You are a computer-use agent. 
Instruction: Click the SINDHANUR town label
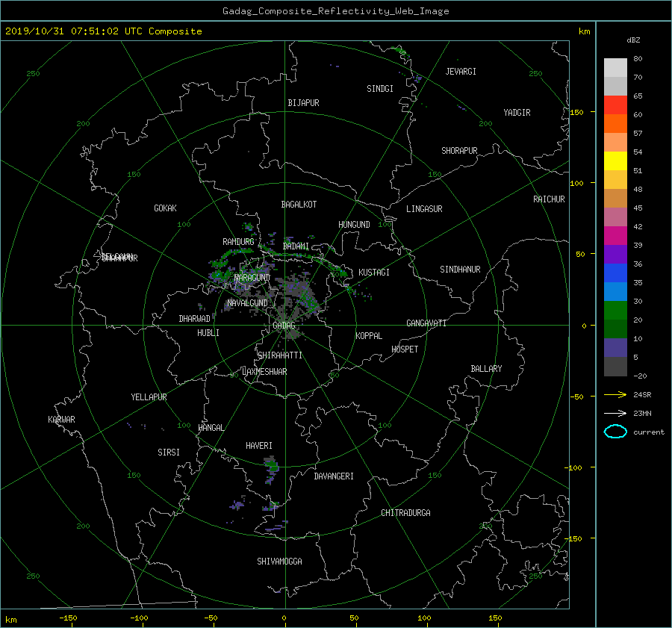[460, 270]
